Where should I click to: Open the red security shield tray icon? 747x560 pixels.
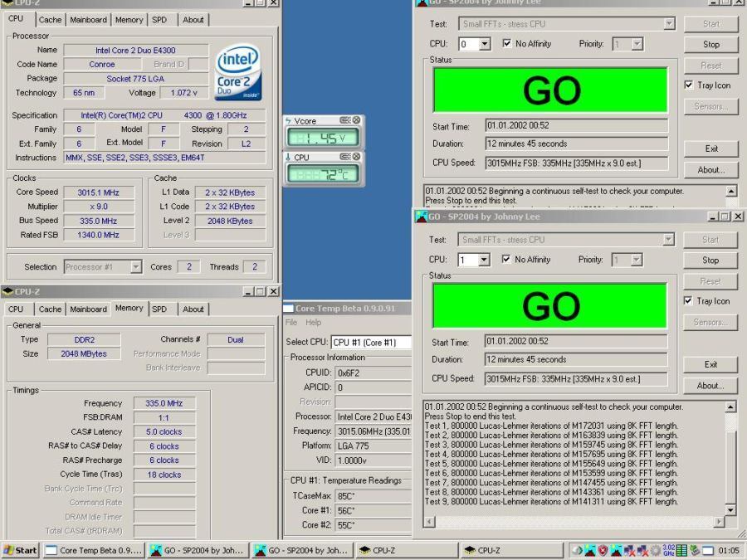pyautogui.click(x=603, y=551)
